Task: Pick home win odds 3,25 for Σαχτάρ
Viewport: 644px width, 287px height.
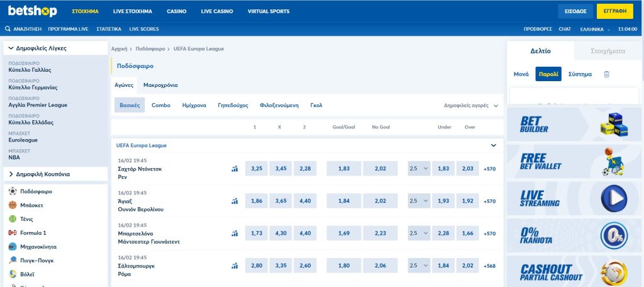Action: pos(257,169)
